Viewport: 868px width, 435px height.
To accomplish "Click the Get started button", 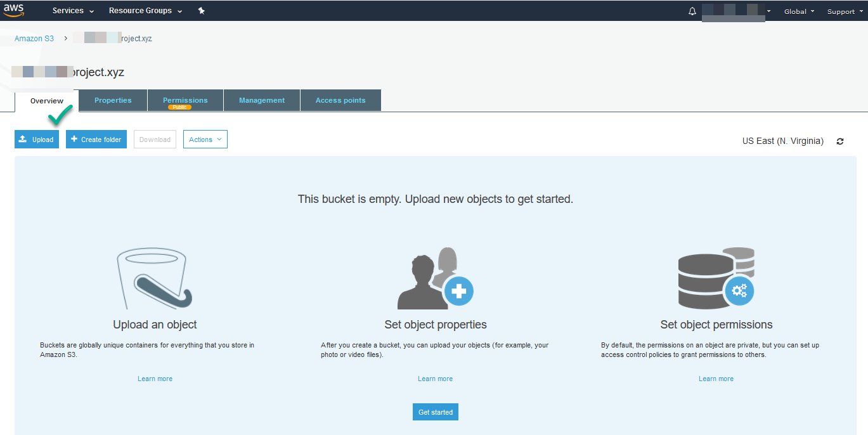I will pyautogui.click(x=436, y=412).
